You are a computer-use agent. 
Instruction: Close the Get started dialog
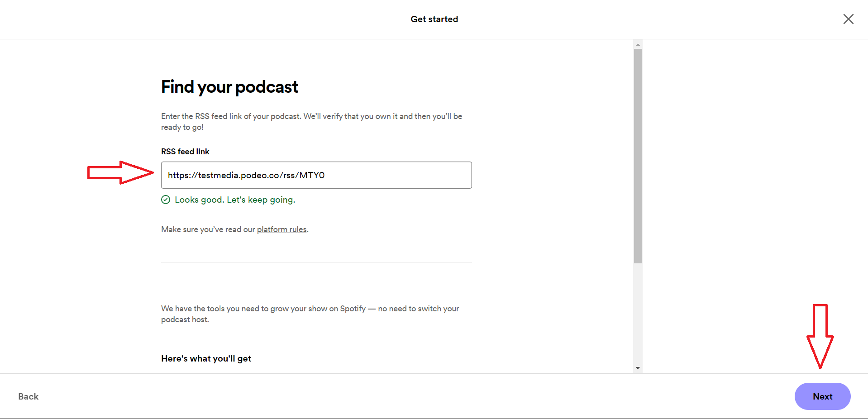pyautogui.click(x=848, y=19)
